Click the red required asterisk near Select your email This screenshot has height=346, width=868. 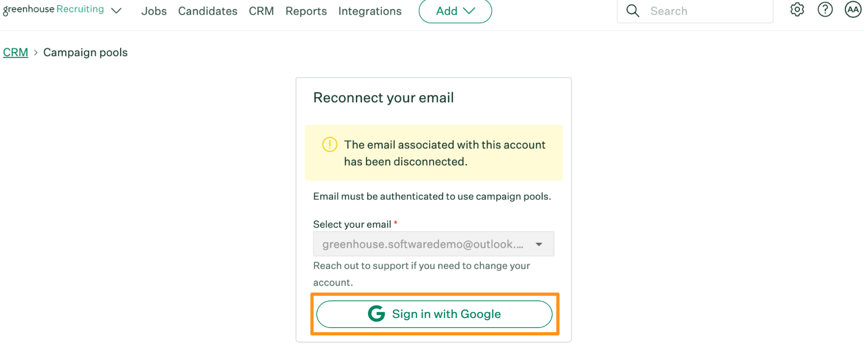click(x=396, y=223)
